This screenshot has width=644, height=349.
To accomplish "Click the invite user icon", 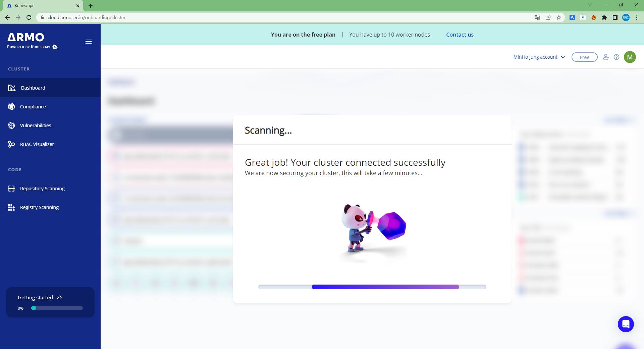I will point(606,57).
